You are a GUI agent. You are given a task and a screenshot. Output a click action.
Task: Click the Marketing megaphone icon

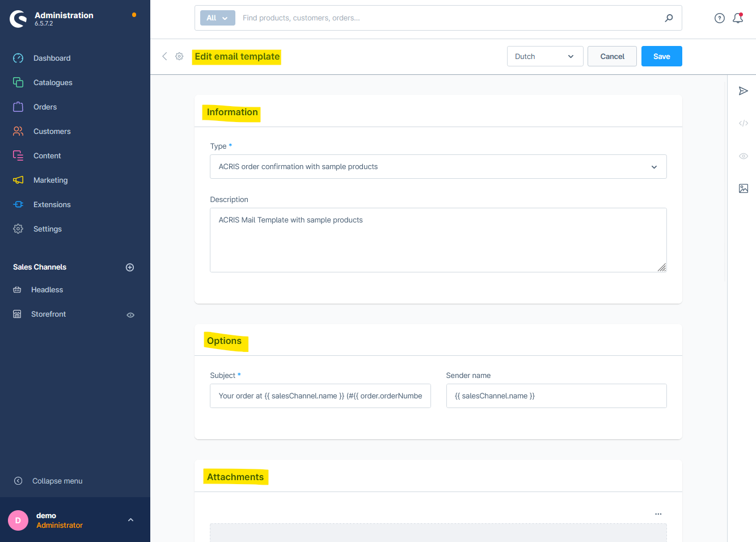(18, 180)
